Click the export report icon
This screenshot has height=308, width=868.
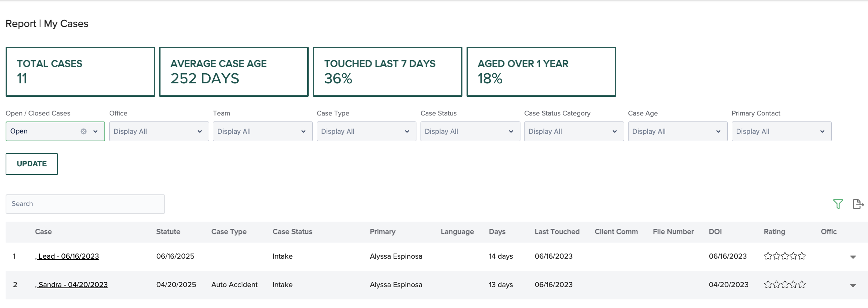[x=858, y=204]
